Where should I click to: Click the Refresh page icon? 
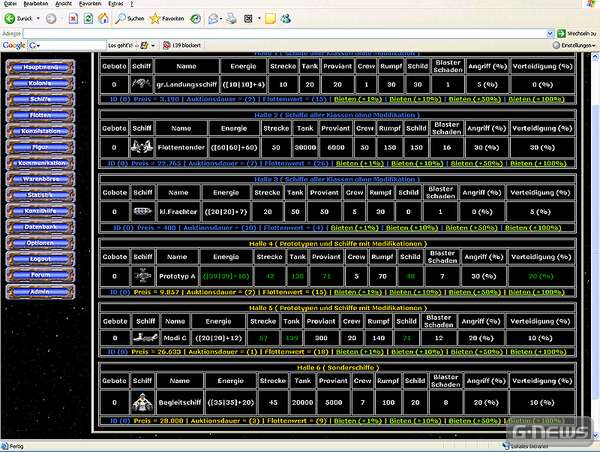[x=88, y=18]
